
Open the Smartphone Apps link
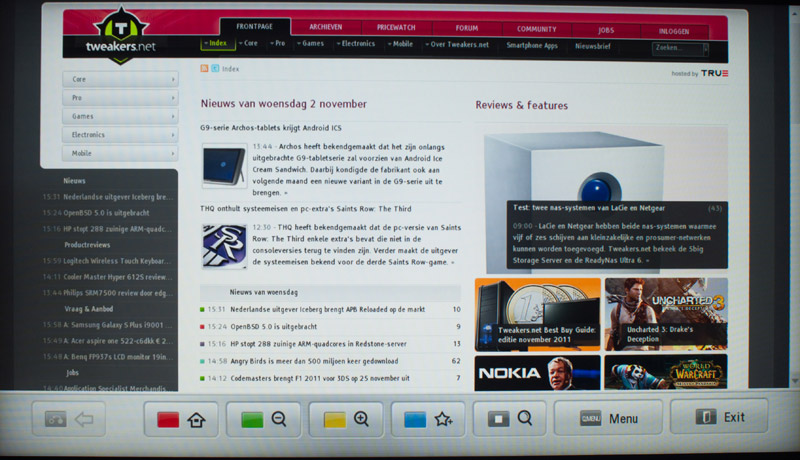pyautogui.click(x=532, y=45)
